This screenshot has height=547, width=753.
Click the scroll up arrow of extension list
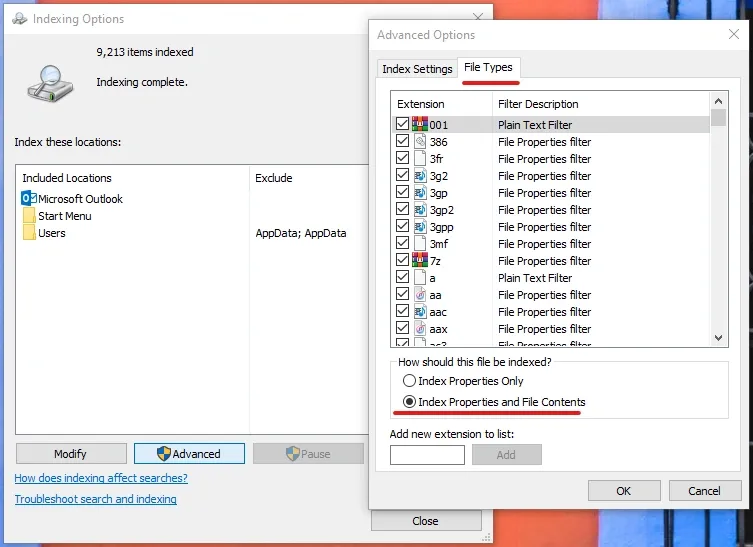718,101
